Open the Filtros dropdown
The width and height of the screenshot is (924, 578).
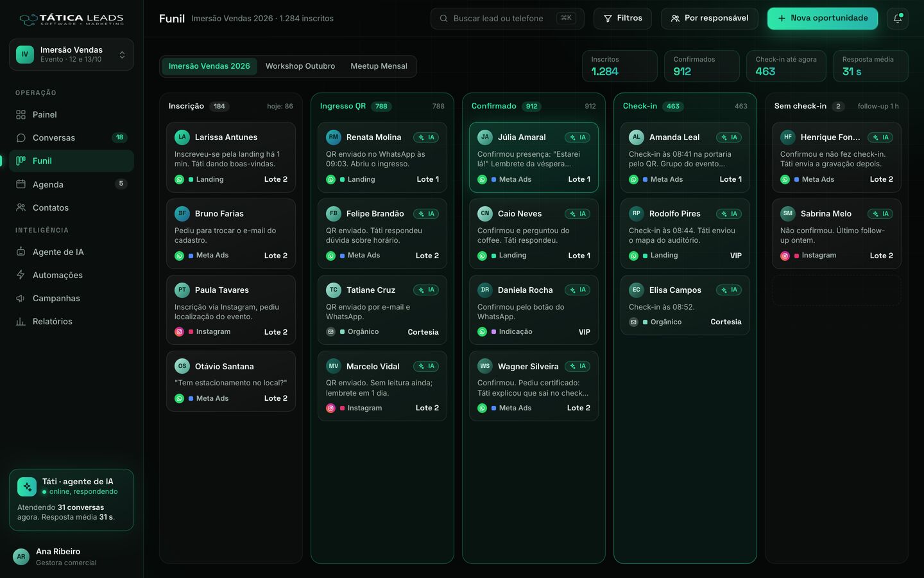click(x=622, y=19)
